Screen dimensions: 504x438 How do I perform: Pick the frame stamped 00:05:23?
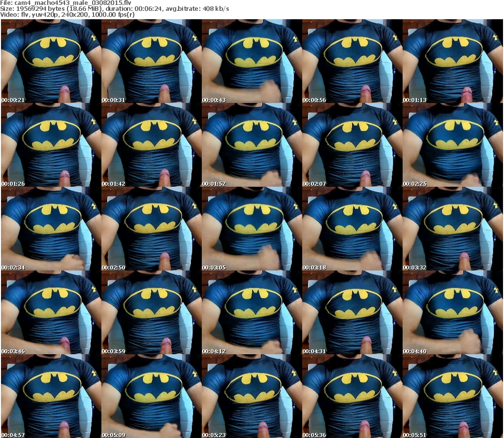[x=252, y=396]
